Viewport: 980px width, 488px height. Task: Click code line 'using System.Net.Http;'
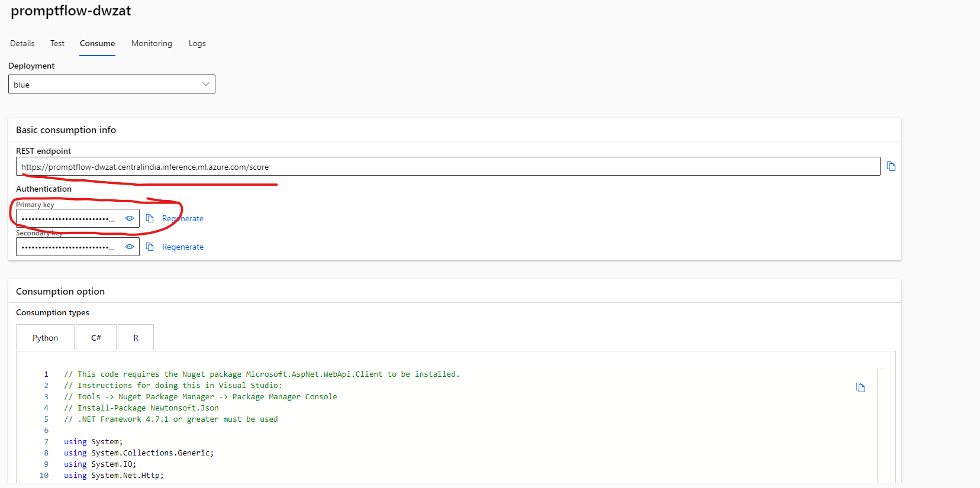coord(114,476)
